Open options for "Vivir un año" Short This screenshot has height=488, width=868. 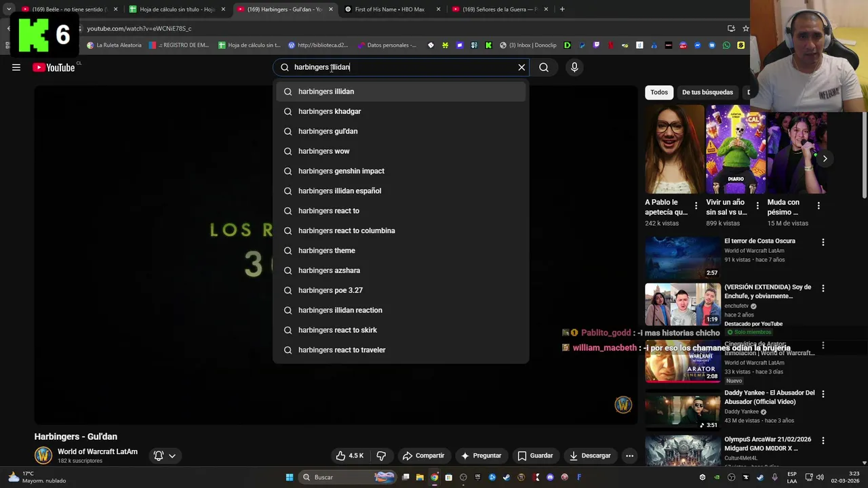tap(757, 205)
